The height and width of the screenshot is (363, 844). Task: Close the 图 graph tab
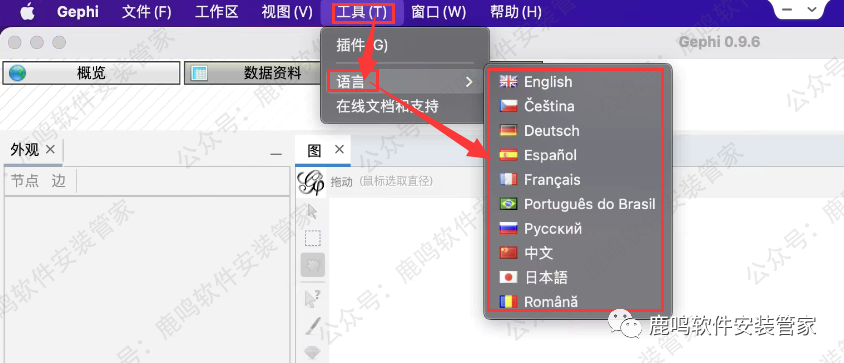pos(339,149)
